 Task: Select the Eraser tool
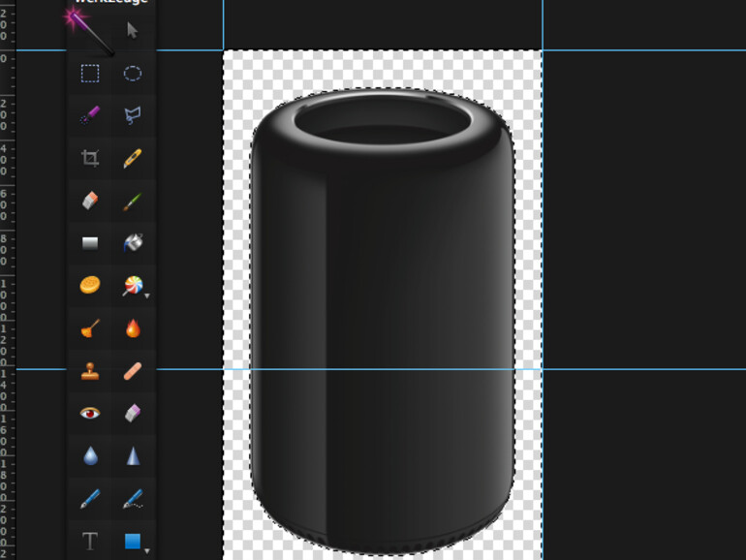point(90,201)
